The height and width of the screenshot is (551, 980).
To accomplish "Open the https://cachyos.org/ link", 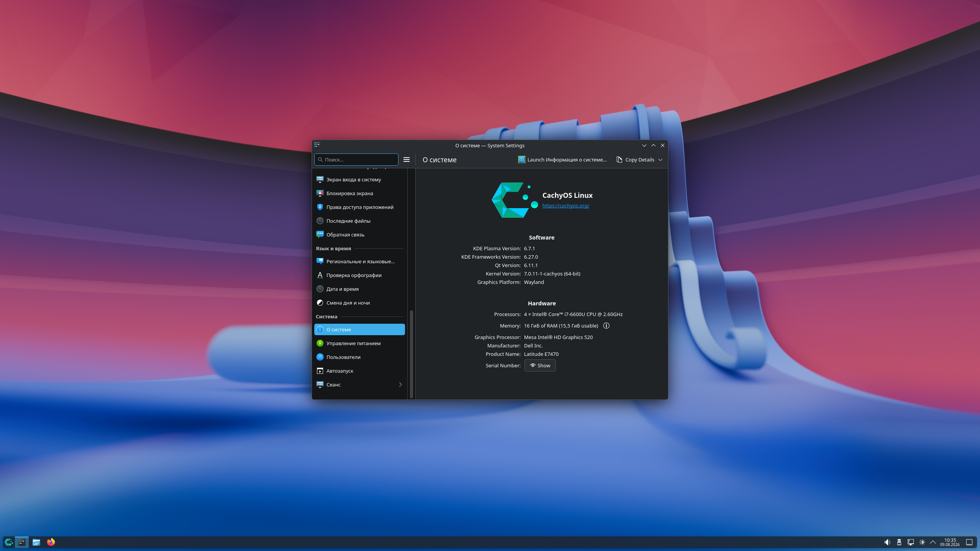I will pyautogui.click(x=566, y=205).
